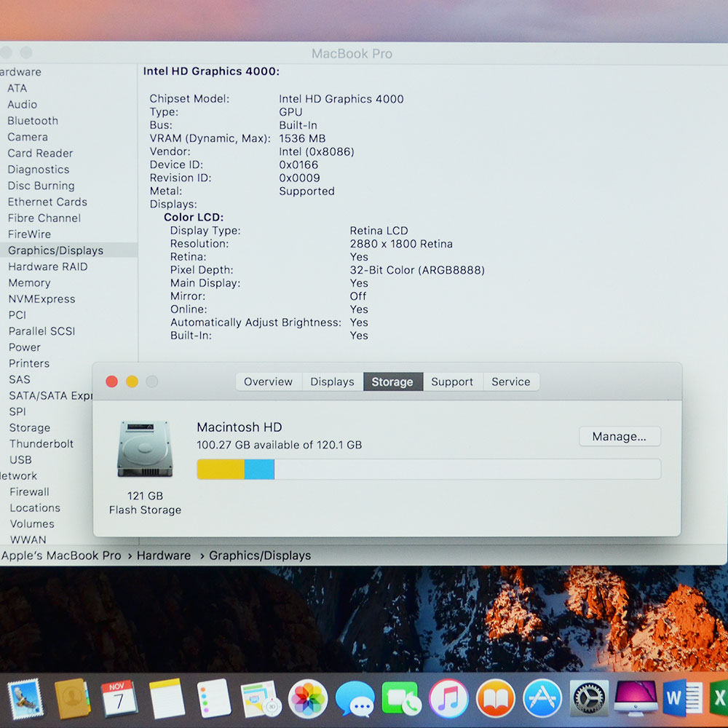The height and width of the screenshot is (728, 728).
Task: Select SAS in the sidebar
Action: pyautogui.click(x=20, y=380)
